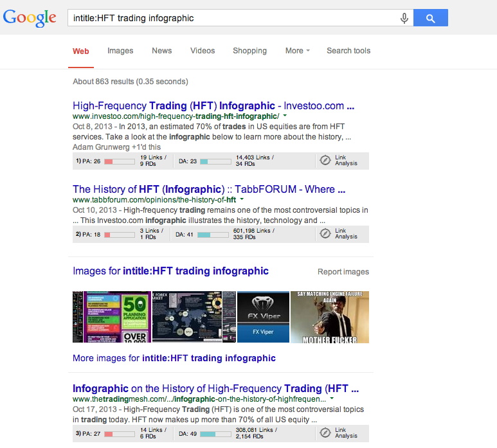Click the PA: 27 red bar

click(120, 434)
